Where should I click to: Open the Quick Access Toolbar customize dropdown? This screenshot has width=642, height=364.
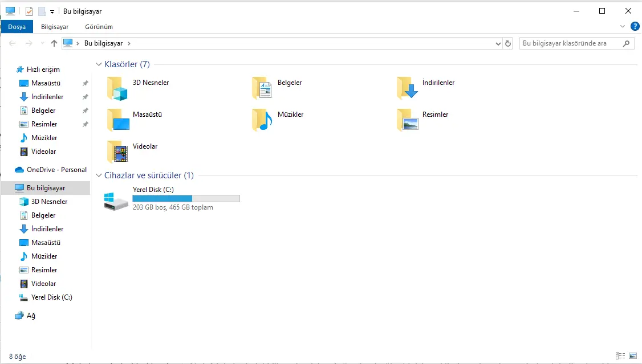click(52, 12)
